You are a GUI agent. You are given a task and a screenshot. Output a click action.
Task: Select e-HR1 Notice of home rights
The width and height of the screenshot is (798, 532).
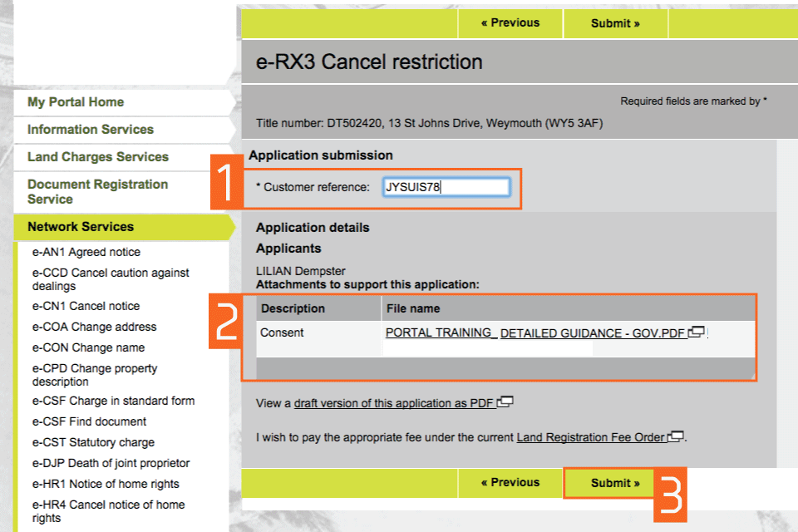click(106, 484)
